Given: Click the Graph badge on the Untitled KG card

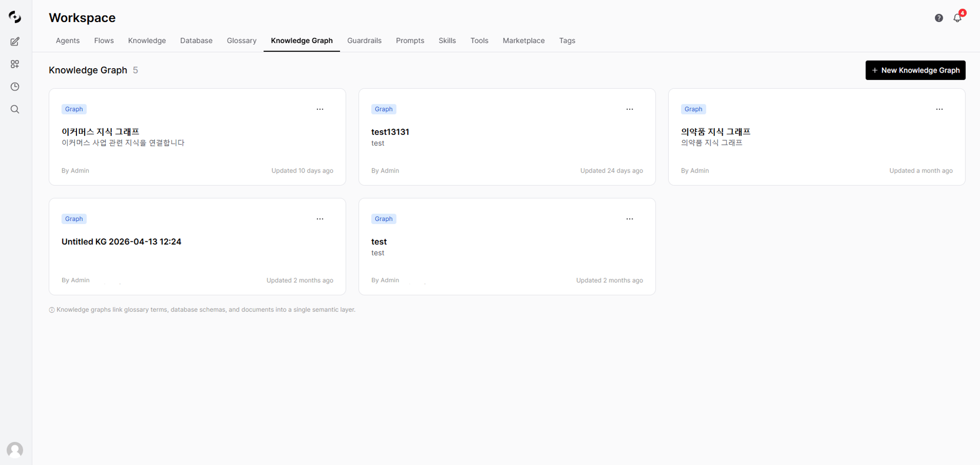Looking at the screenshot, I should point(74,219).
